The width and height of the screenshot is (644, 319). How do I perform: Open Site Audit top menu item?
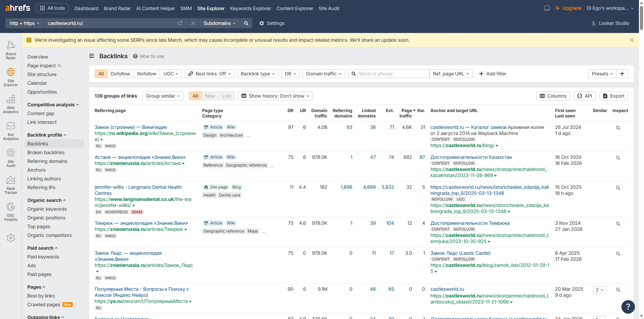(x=329, y=8)
